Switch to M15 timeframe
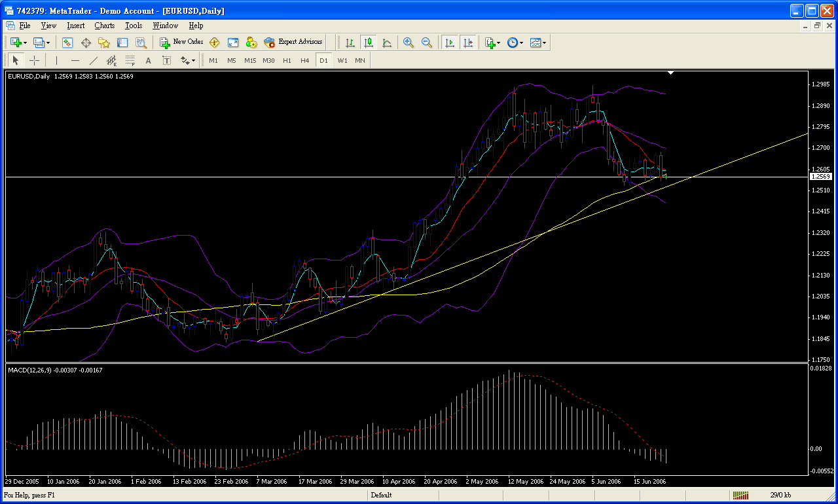This screenshot has width=838, height=504. pyautogui.click(x=250, y=60)
